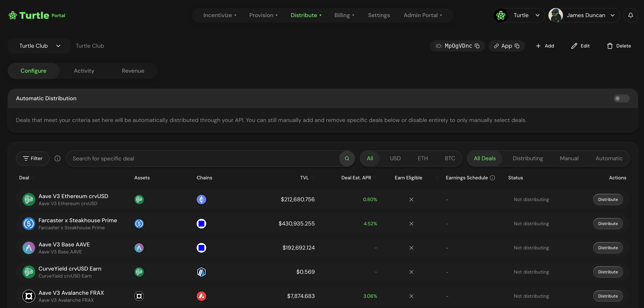Image resolution: width=644 pixels, height=308 pixels.
Task: Click the 4.52% APR value
Action: (370, 224)
